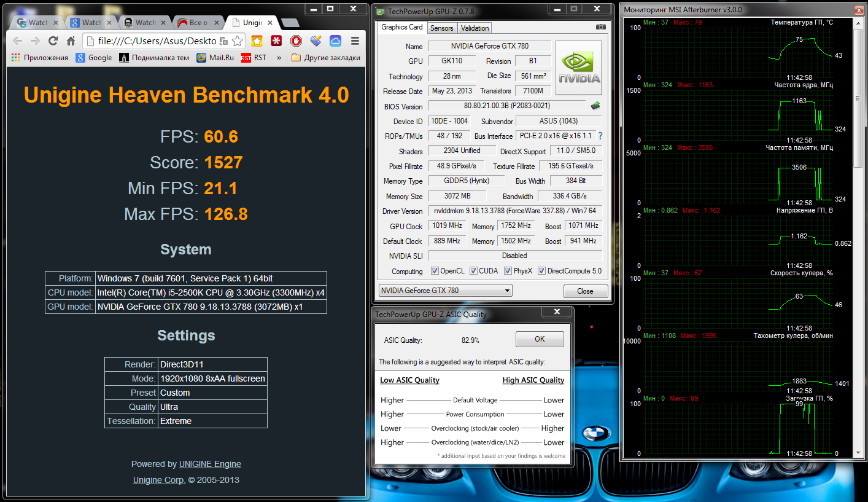
Task: Click the 'Unigine Heaven Benchmark 4.0' heading
Action: coord(186,95)
